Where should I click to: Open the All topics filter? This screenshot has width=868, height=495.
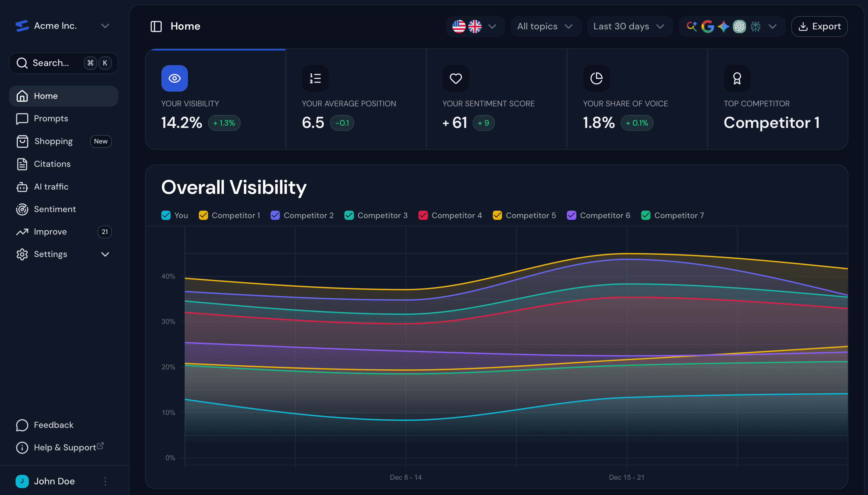point(545,26)
